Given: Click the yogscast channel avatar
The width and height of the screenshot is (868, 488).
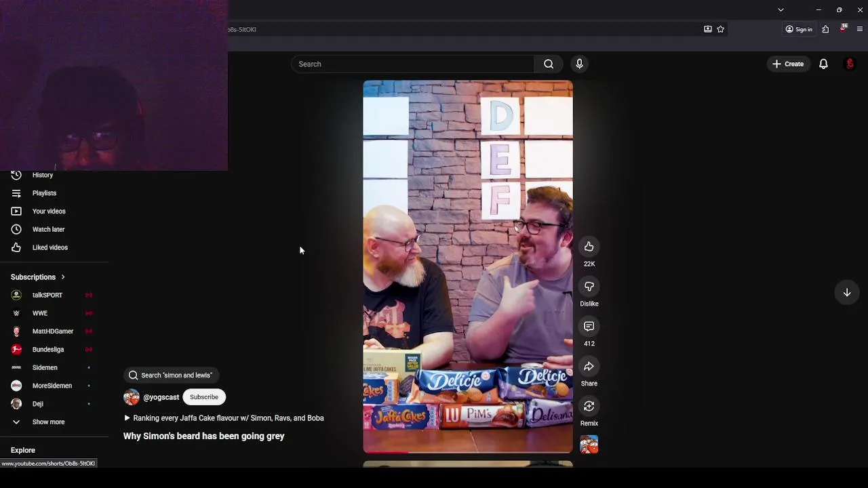Looking at the screenshot, I should click(131, 397).
